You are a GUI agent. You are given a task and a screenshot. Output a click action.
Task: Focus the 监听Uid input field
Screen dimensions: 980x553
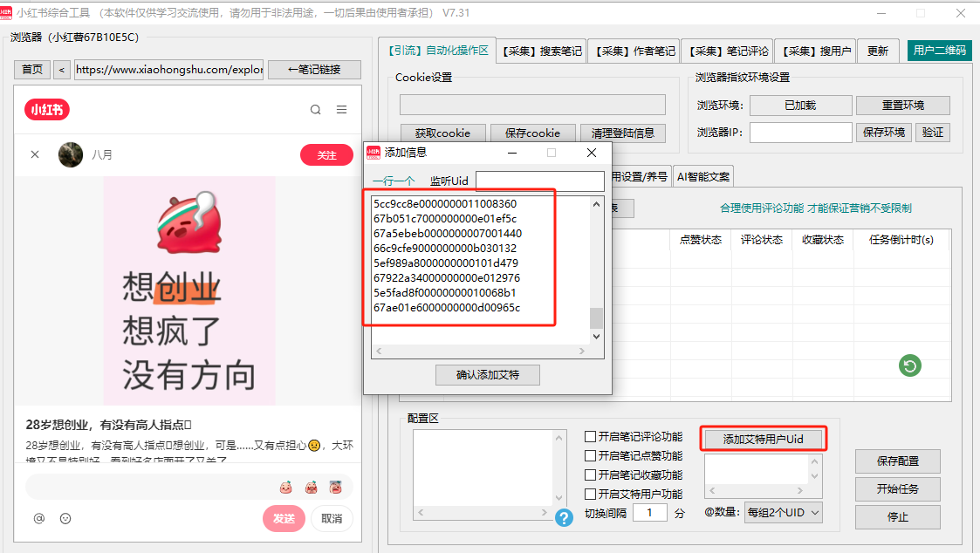click(x=539, y=181)
